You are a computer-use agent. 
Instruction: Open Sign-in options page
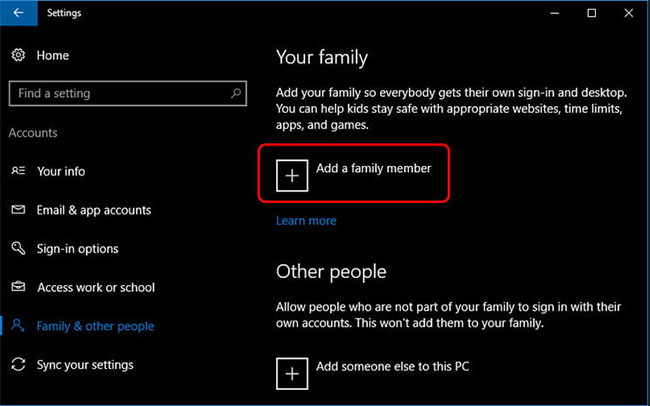point(77,249)
